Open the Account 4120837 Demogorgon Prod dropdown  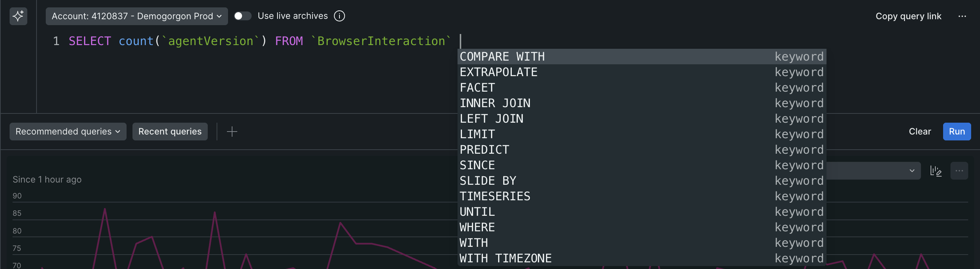point(136,16)
